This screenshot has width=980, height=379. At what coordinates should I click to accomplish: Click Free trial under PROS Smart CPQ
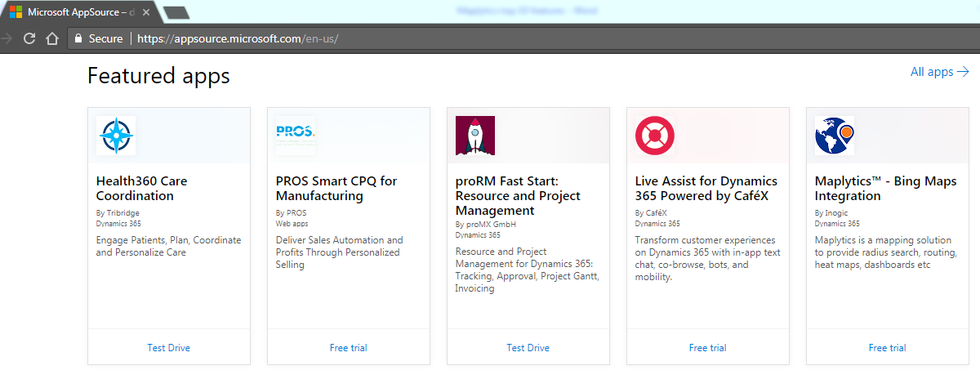349,348
